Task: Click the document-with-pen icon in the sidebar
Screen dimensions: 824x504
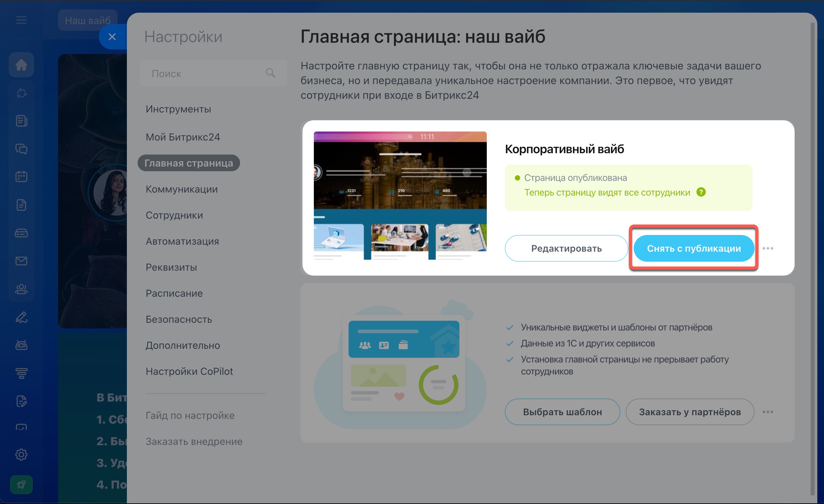Action: pyautogui.click(x=21, y=401)
